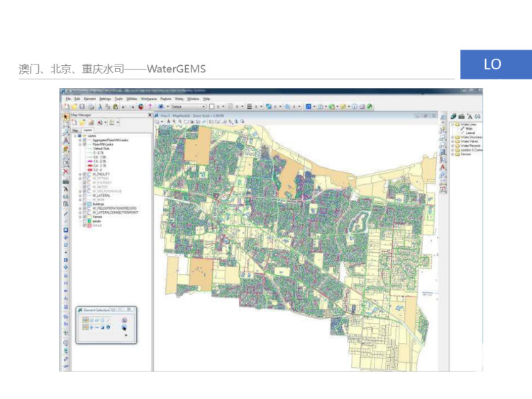Image resolution: width=532 pixels, height=399 pixels.
Task: Collapse the Water Lines folder in right panel
Action: 453,125
